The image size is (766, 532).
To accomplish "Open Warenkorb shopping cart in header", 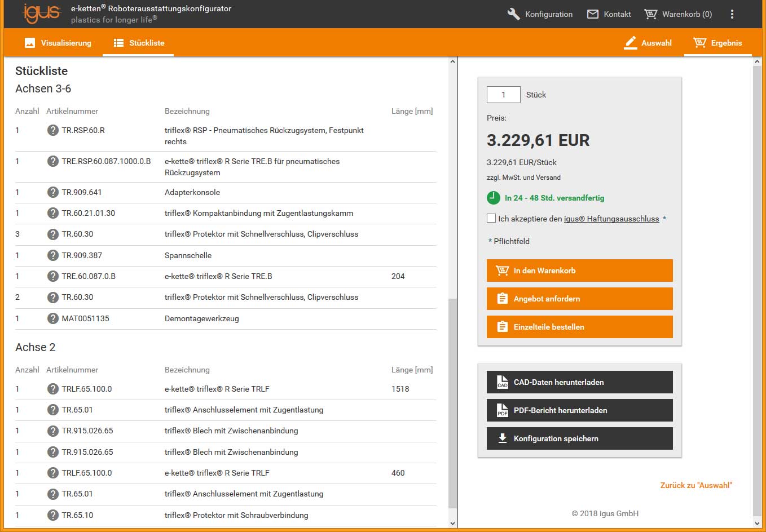I will pos(678,14).
